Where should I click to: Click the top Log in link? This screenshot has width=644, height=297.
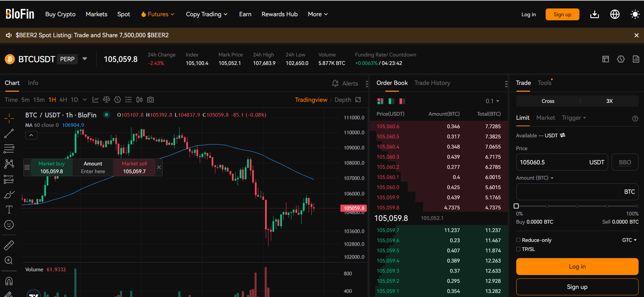point(528,15)
